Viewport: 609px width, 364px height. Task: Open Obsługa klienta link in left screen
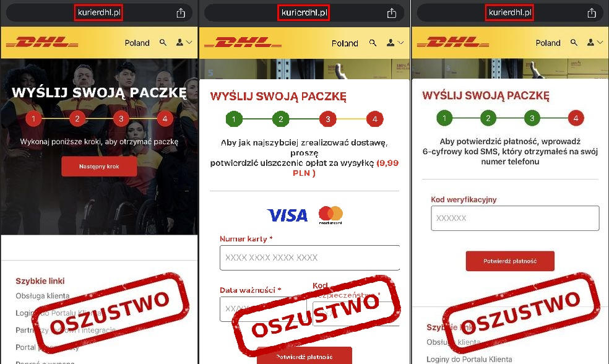click(x=43, y=296)
